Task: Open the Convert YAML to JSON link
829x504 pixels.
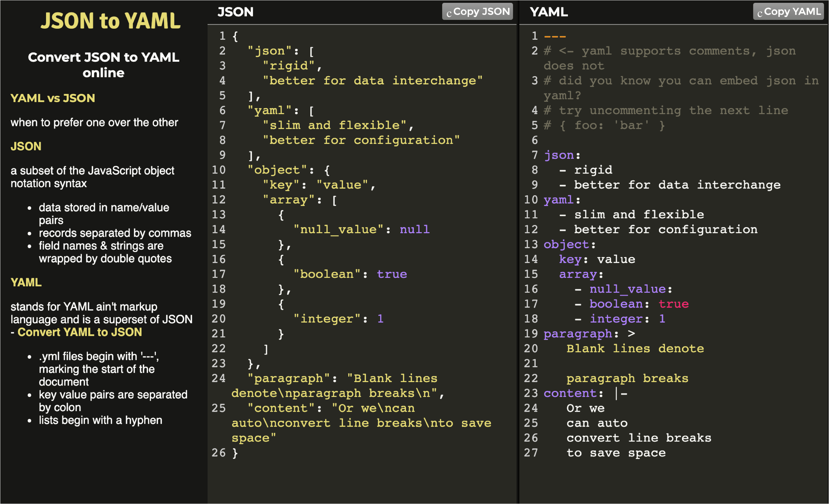Action: [80, 332]
